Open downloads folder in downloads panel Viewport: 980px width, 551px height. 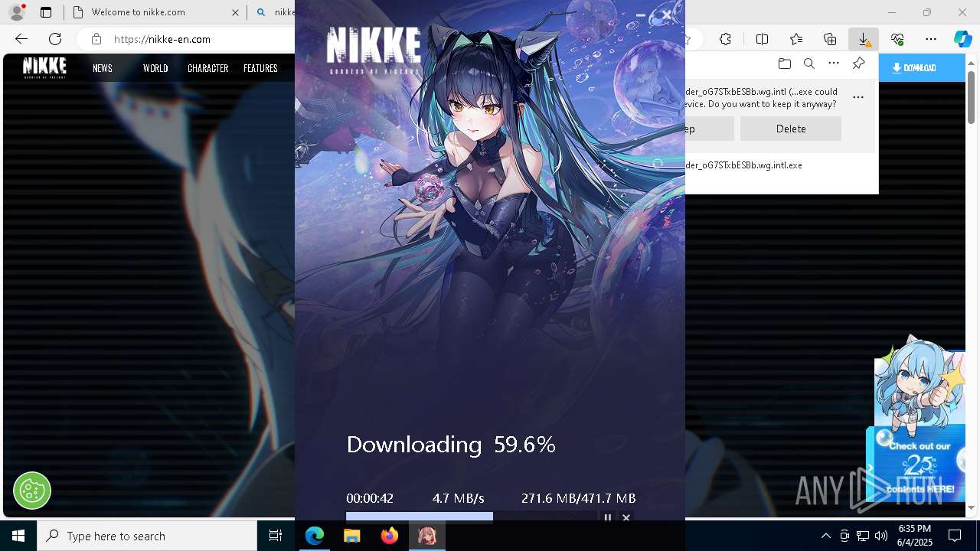[x=784, y=64]
